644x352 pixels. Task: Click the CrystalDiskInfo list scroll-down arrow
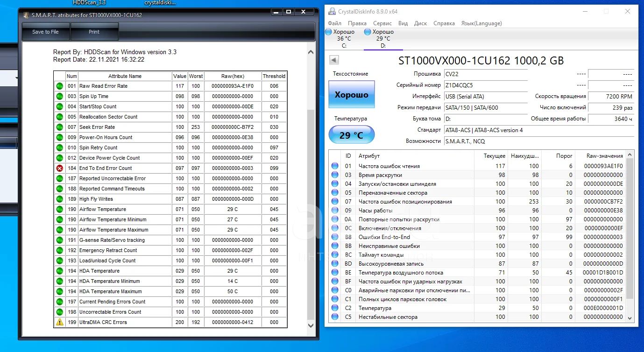[630, 318]
